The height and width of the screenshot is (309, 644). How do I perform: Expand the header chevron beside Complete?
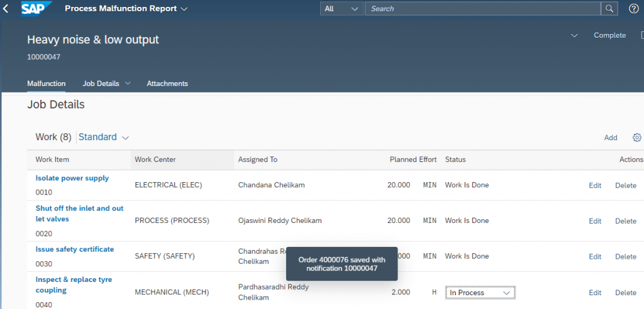coord(575,36)
